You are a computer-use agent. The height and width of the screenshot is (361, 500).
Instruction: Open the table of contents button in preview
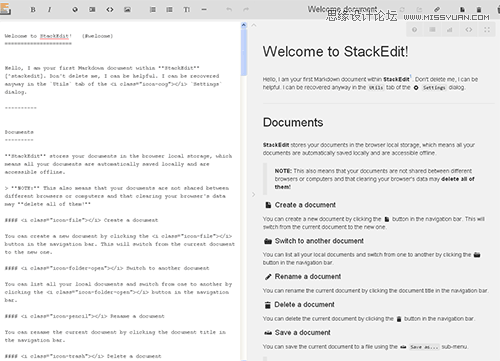pos(432,30)
